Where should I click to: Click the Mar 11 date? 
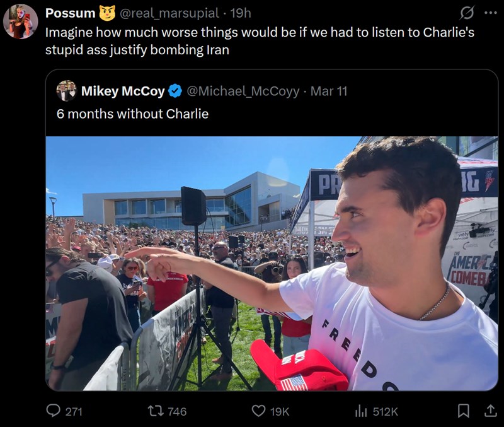pos(329,91)
